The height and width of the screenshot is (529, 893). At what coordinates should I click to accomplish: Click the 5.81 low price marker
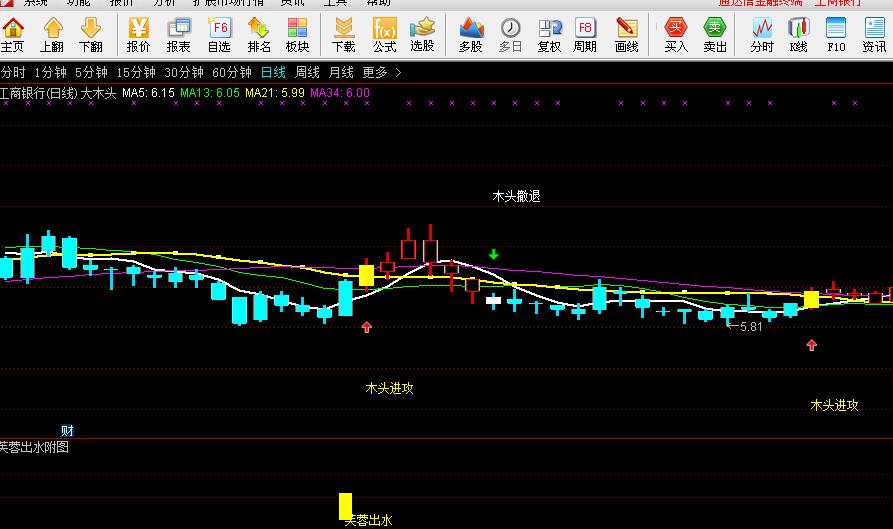(745, 327)
